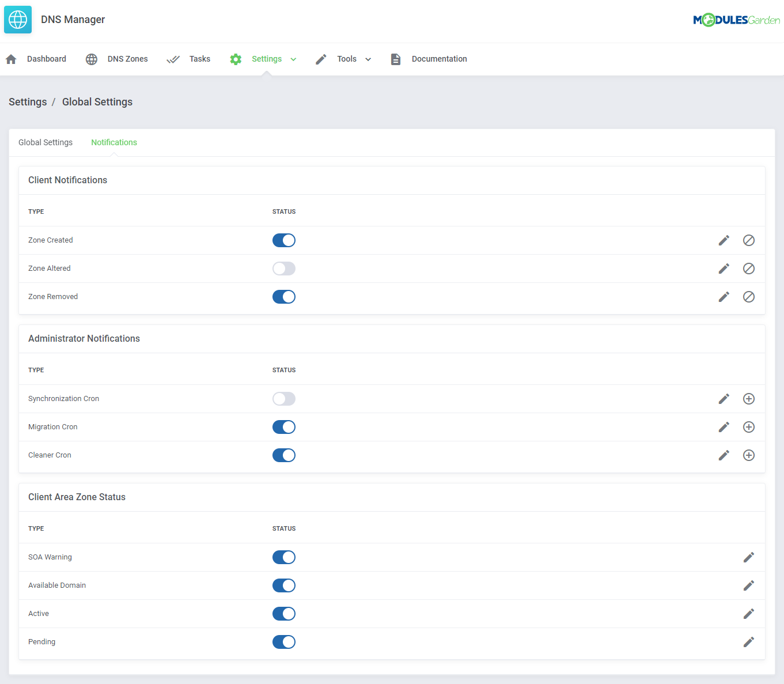Click the Dashboard home icon
The image size is (784, 684).
click(10, 59)
